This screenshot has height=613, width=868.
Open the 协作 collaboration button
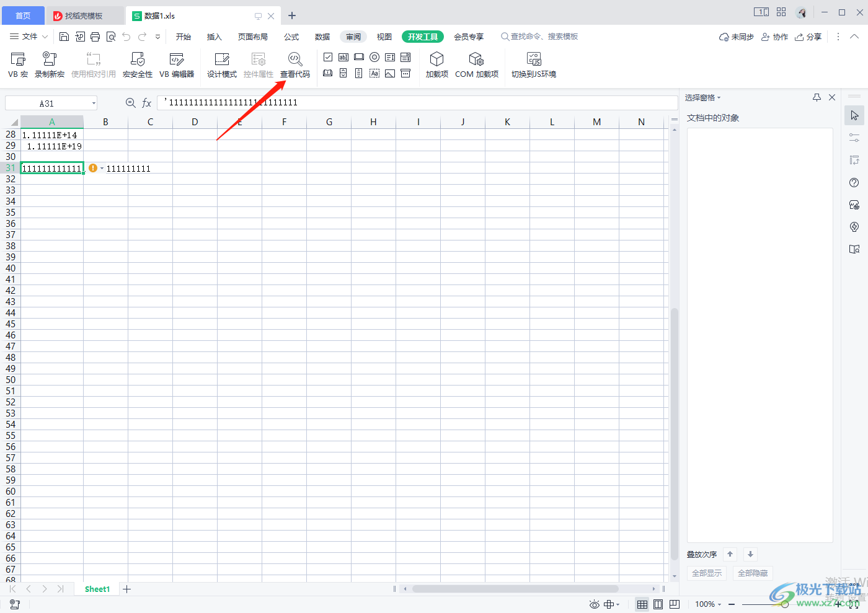point(775,37)
